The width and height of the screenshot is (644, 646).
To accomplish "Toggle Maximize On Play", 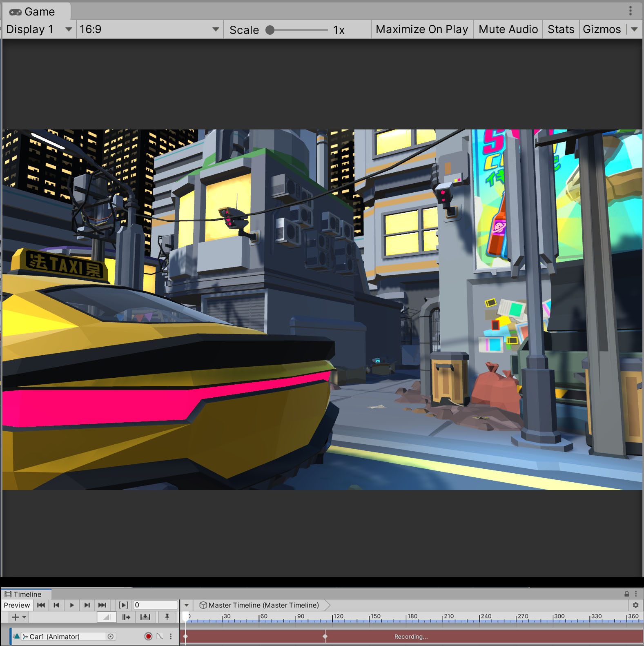I will pos(421,29).
